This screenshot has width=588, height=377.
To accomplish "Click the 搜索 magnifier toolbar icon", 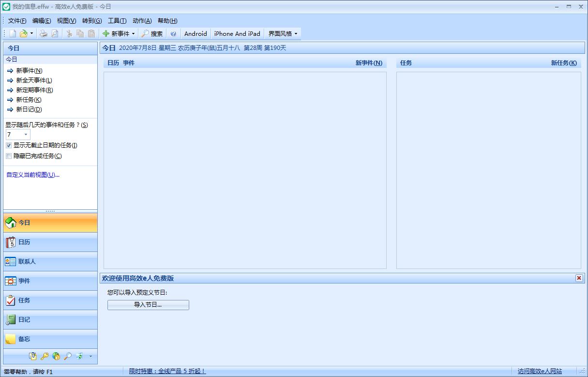I will tap(145, 33).
